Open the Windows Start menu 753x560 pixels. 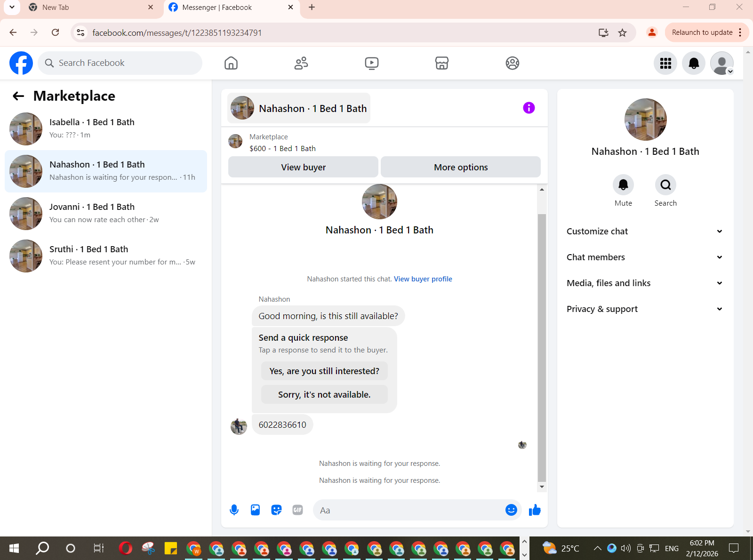[x=14, y=548]
